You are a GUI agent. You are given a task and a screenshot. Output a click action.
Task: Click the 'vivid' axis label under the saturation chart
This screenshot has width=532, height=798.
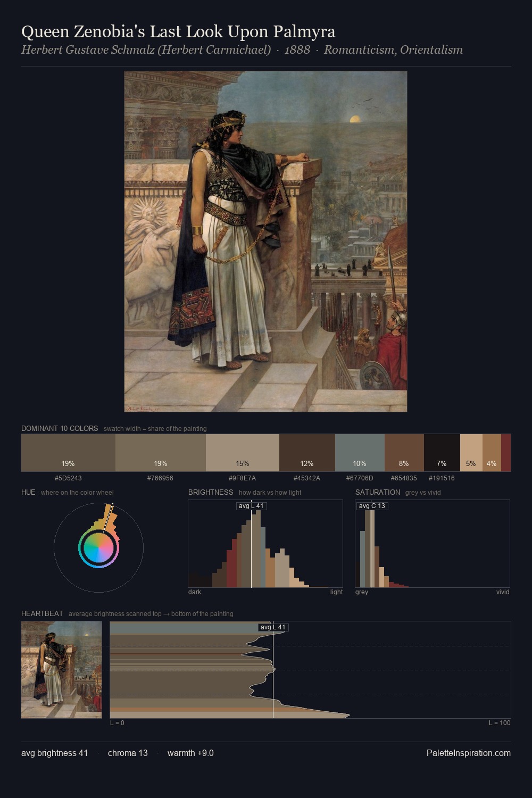[503, 592]
